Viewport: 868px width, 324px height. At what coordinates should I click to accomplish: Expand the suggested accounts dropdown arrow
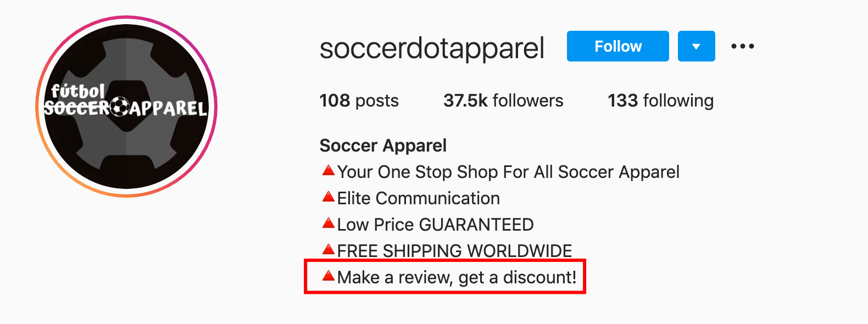pos(696,46)
